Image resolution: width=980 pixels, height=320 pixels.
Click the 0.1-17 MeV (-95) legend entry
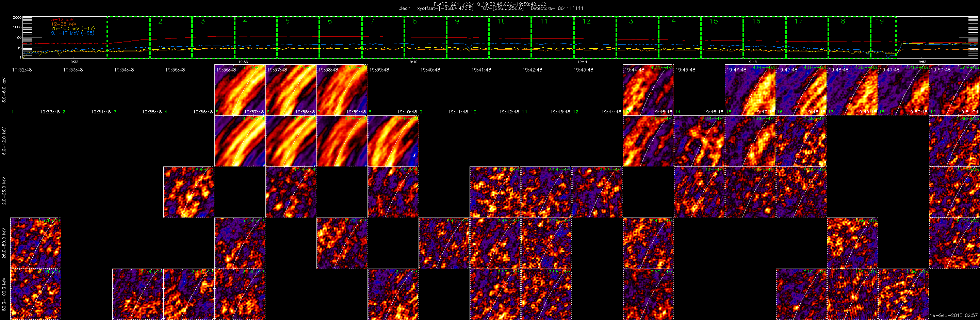pos(72,33)
